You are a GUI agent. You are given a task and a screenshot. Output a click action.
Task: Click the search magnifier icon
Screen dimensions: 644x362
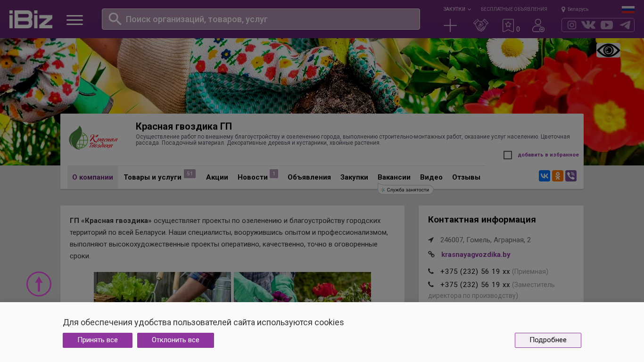pos(115,19)
